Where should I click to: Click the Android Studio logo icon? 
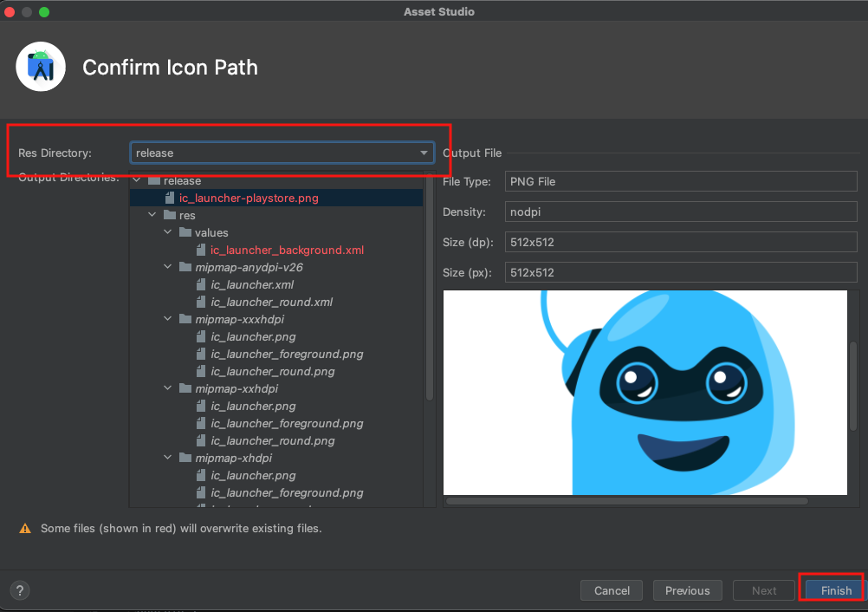click(x=41, y=67)
